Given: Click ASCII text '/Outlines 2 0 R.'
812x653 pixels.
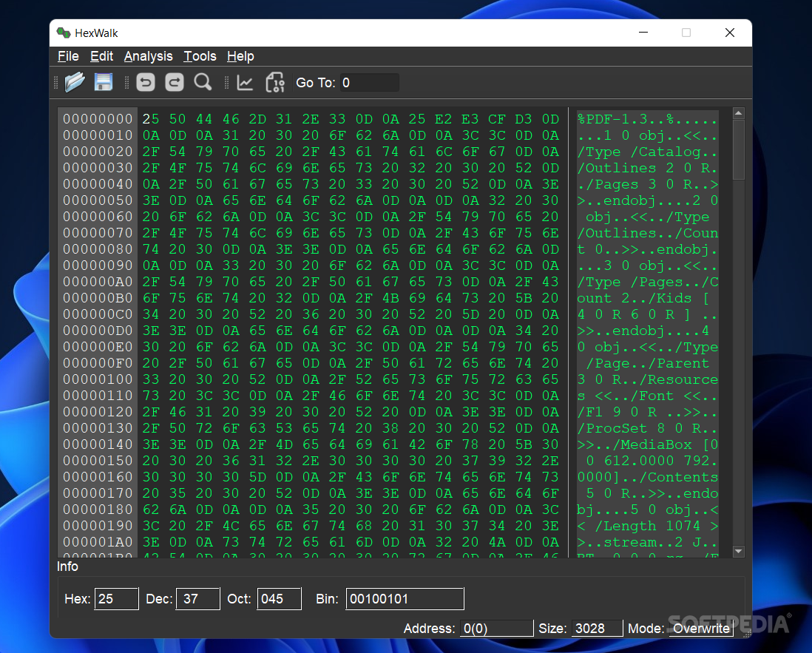Looking at the screenshot, I should (647, 168).
